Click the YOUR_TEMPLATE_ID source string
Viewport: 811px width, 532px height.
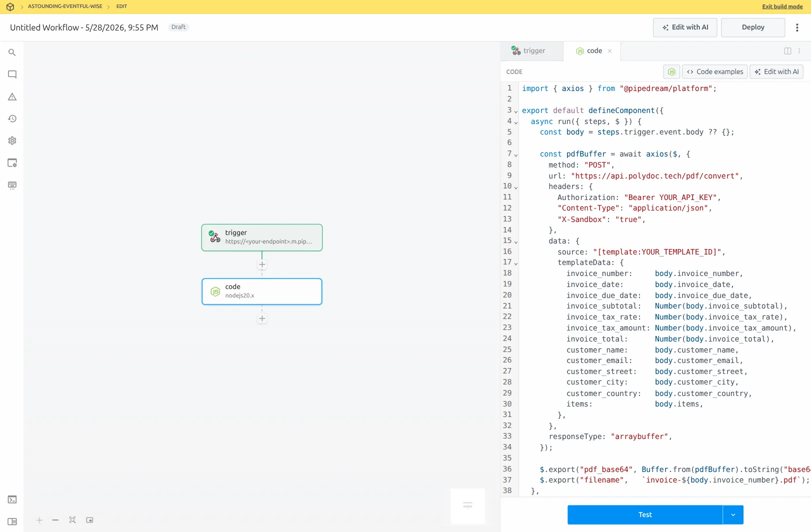(x=657, y=252)
